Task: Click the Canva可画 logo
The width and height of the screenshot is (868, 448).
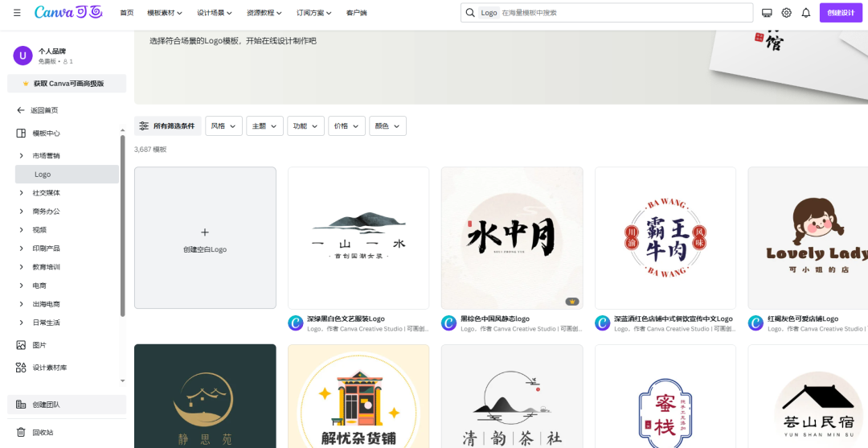Action: pyautogui.click(x=68, y=12)
